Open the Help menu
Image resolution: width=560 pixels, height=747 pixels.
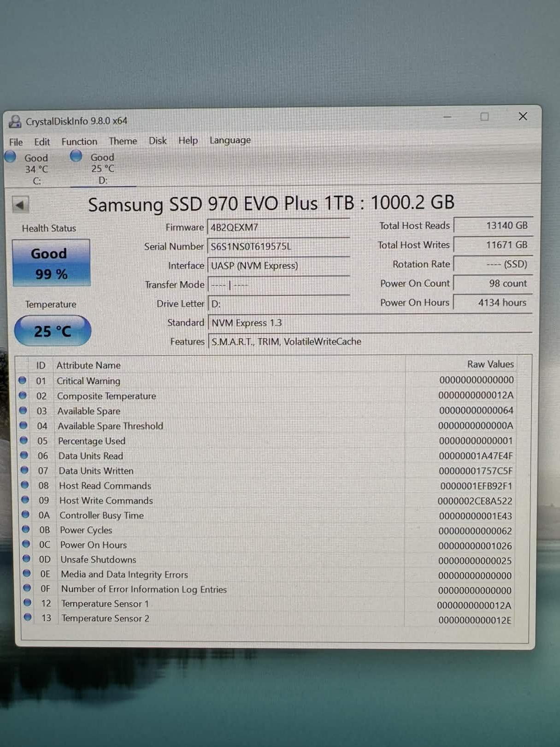coord(188,140)
